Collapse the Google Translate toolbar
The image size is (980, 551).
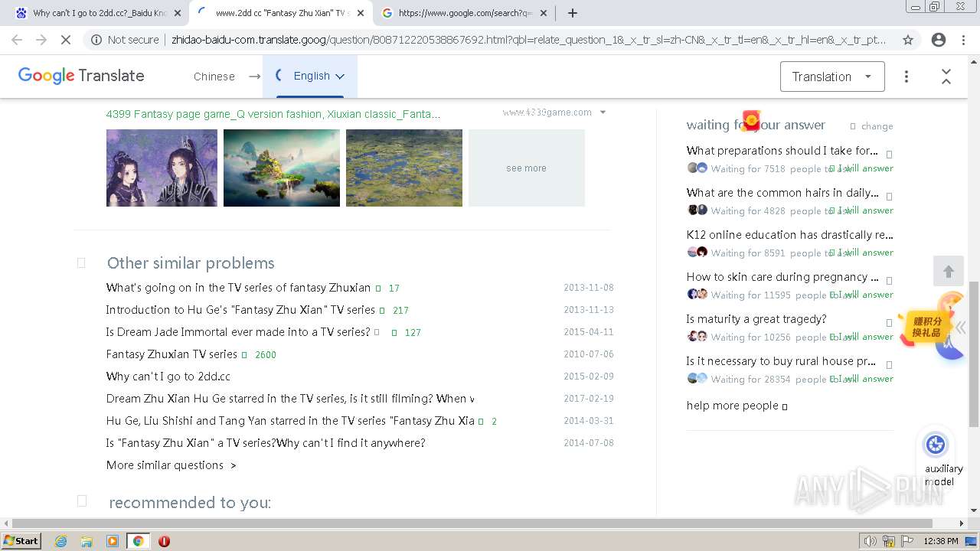pos(946,77)
